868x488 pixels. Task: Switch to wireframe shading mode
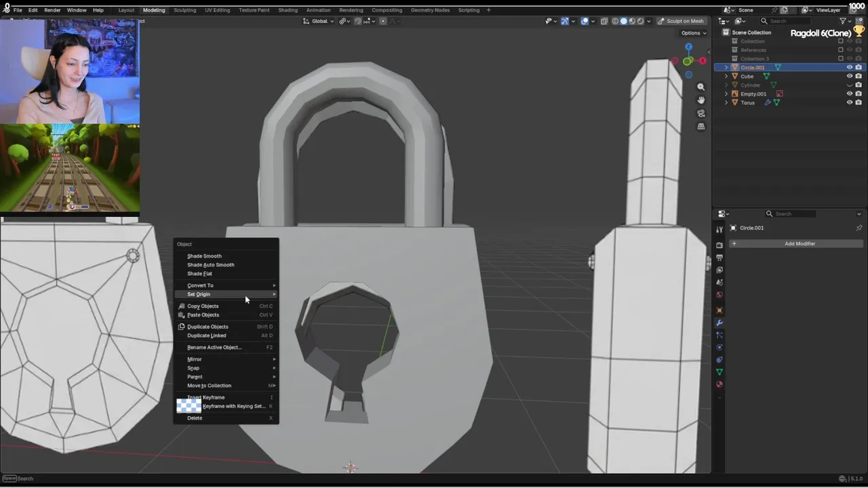pyautogui.click(x=615, y=21)
